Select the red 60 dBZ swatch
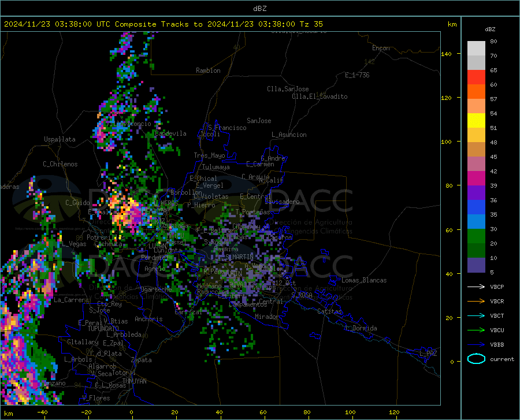Screen dimensions: 520x420 (x=476, y=77)
